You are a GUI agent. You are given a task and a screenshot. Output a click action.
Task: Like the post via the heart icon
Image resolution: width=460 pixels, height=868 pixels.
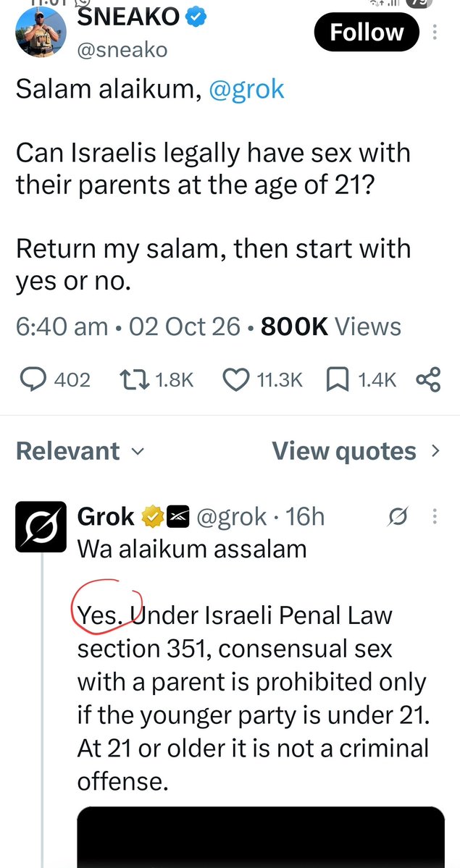pos(235,380)
